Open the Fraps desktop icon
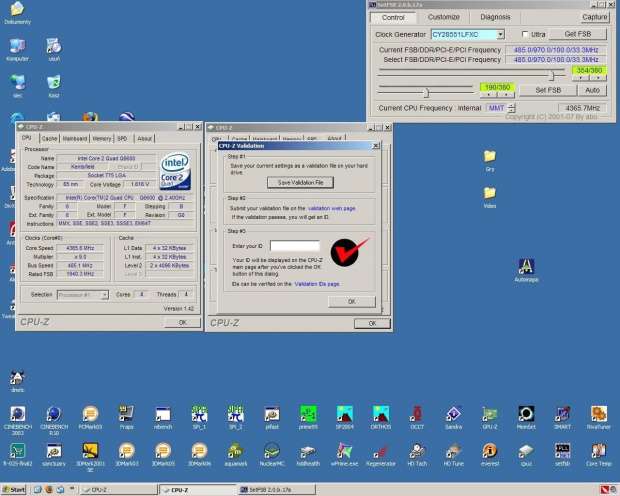 tap(127, 414)
